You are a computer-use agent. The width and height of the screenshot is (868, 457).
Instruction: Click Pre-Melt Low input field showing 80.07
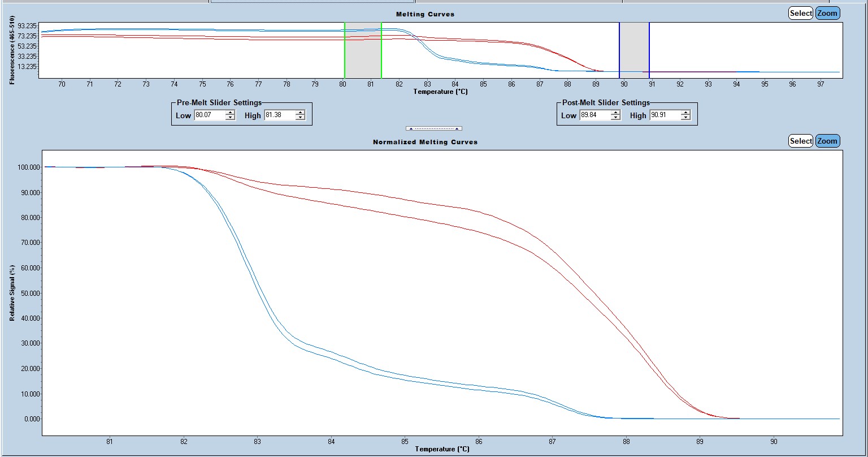click(209, 115)
